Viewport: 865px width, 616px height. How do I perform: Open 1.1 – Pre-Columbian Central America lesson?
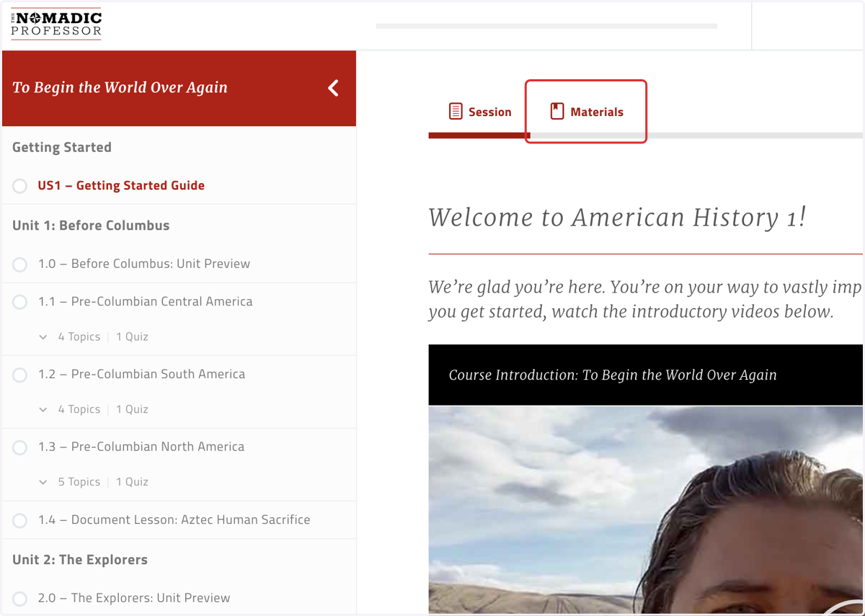tap(146, 301)
